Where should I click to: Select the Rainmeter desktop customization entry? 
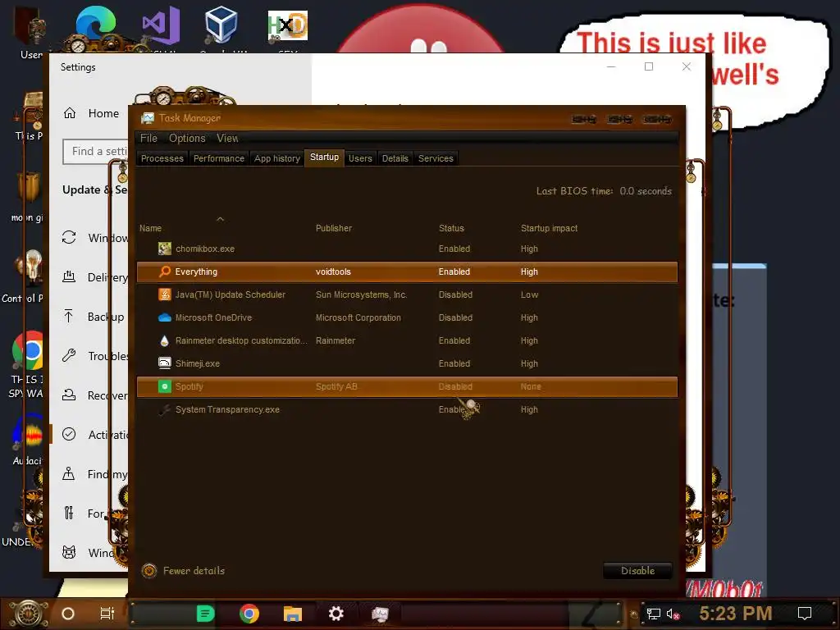point(241,340)
